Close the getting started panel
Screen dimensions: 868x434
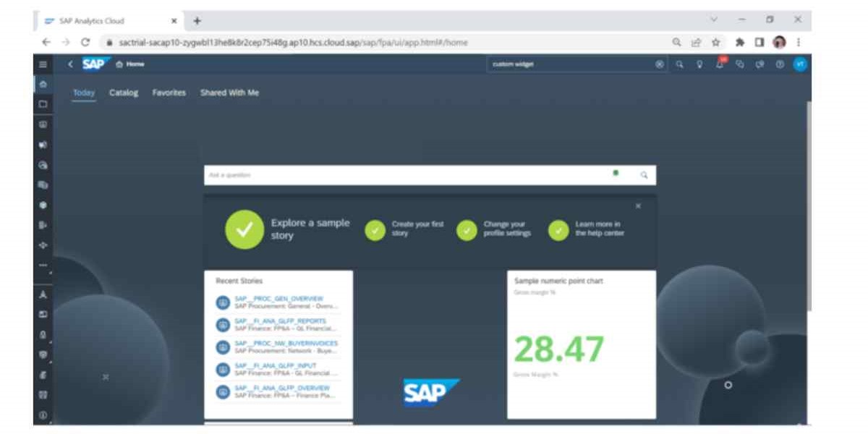tap(638, 206)
